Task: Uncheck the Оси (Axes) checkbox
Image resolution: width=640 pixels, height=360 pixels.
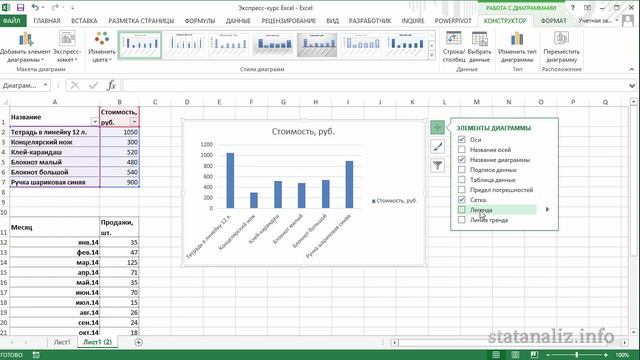Action: click(462, 140)
